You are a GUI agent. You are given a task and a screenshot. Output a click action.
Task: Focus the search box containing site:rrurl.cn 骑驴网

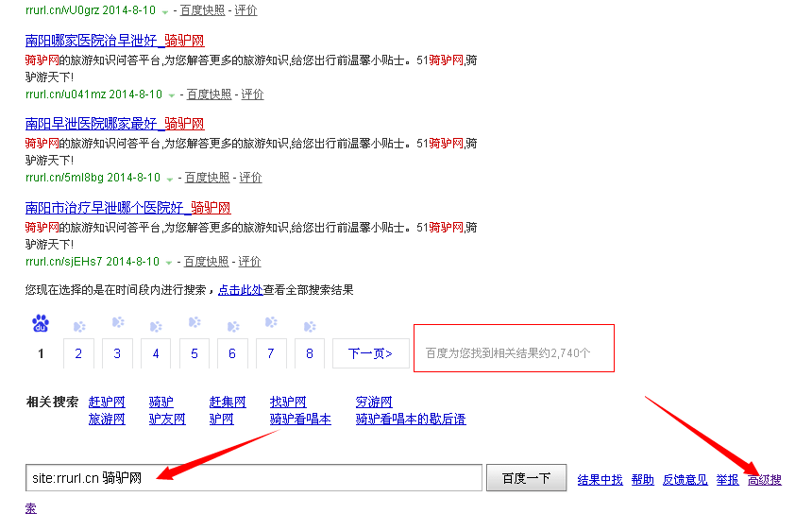pyautogui.click(x=254, y=478)
